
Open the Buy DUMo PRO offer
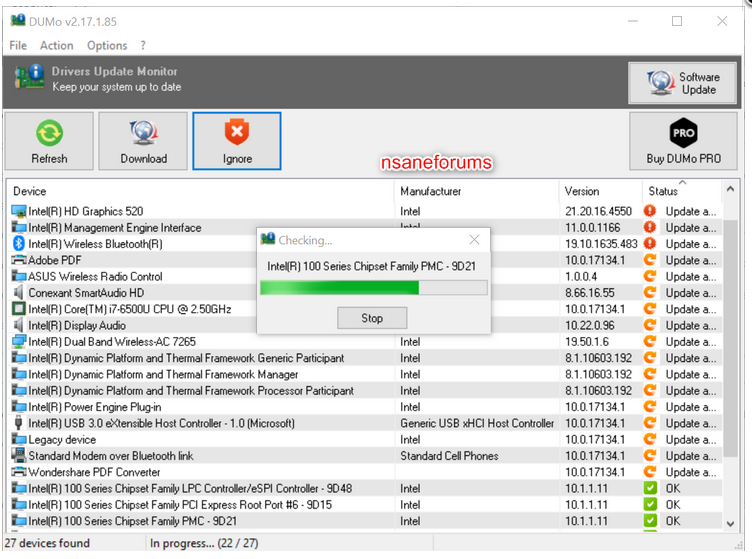(x=683, y=141)
